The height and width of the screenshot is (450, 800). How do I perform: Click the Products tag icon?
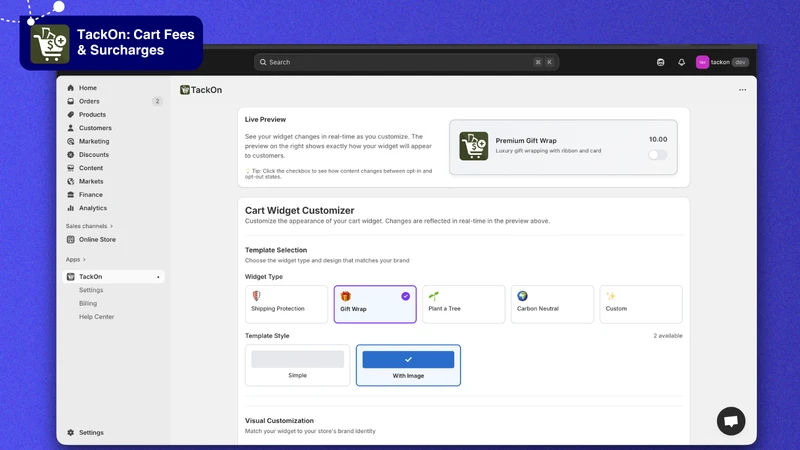point(70,114)
